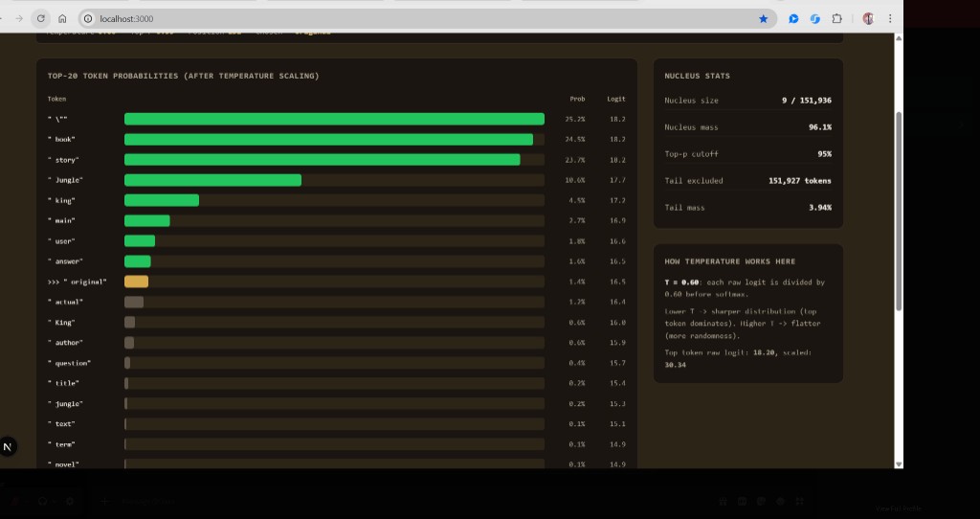View site information icon in address bar
The height and width of the screenshot is (519, 980).
click(88, 19)
